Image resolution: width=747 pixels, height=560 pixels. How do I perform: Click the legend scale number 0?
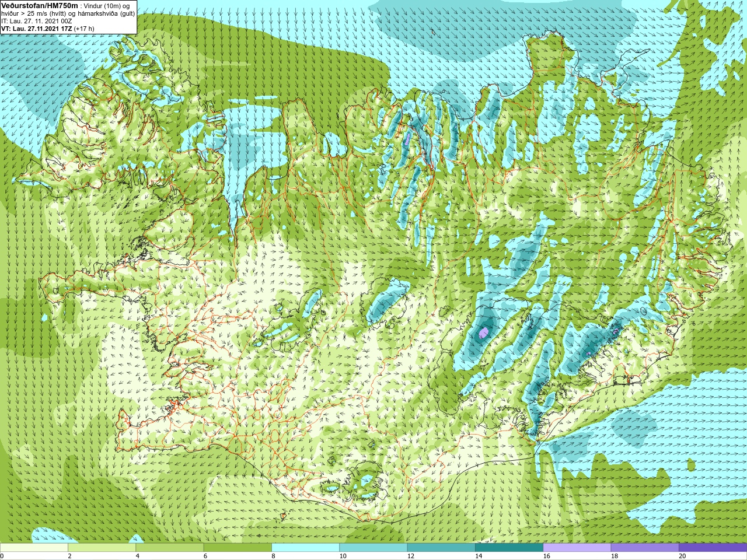2,556
